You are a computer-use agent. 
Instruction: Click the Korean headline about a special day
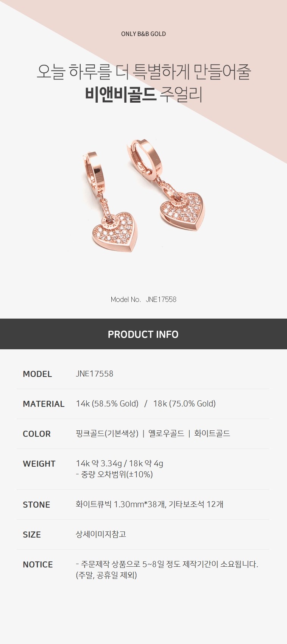143,72
